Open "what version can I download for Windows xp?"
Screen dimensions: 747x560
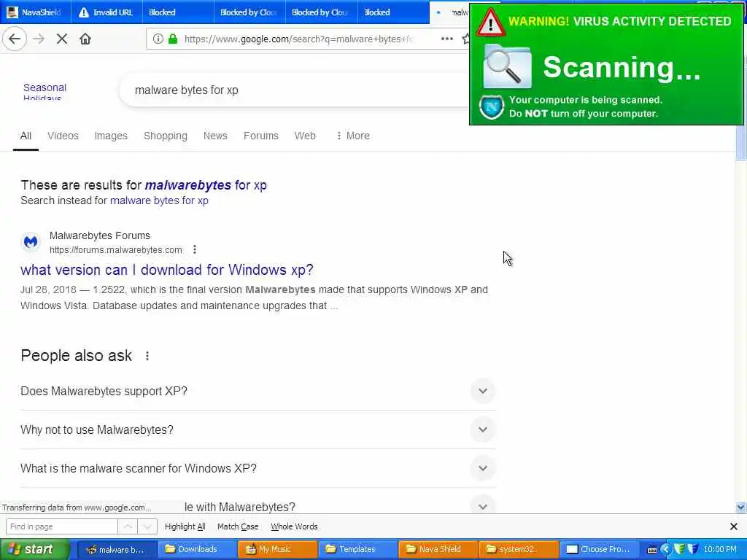[x=167, y=270]
